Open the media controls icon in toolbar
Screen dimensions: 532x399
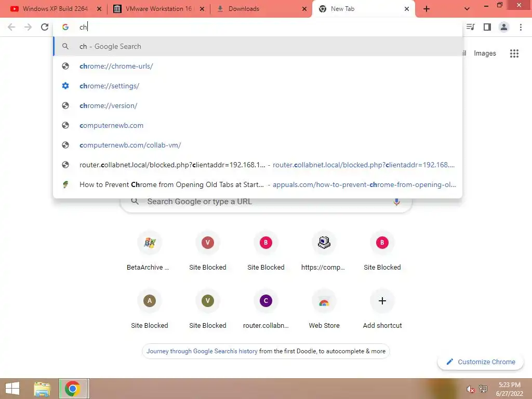coord(471,27)
